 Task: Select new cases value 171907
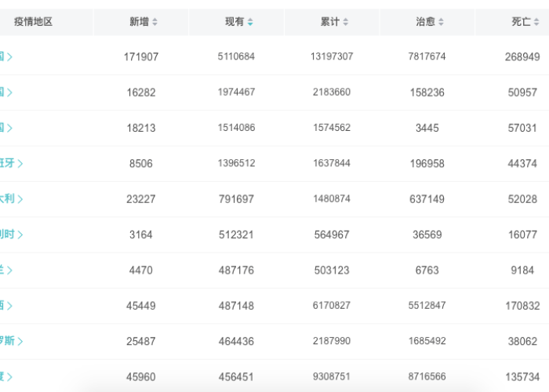click(x=141, y=56)
